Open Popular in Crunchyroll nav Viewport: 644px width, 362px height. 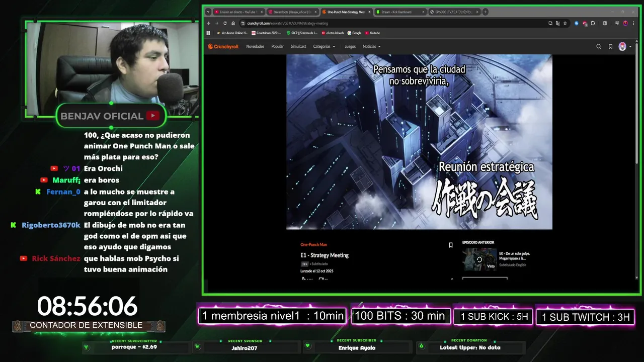click(x=278, y=46)
